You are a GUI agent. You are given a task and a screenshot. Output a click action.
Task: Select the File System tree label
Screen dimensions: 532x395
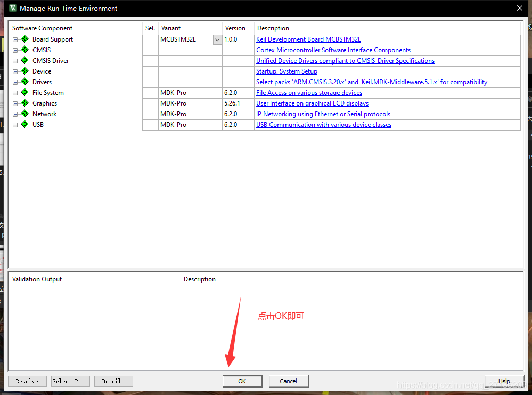point(48,93)
